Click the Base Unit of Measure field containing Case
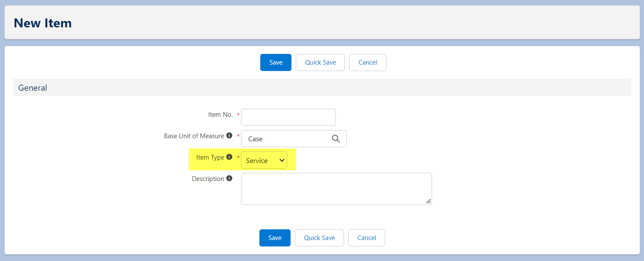 tap(294, 139)
